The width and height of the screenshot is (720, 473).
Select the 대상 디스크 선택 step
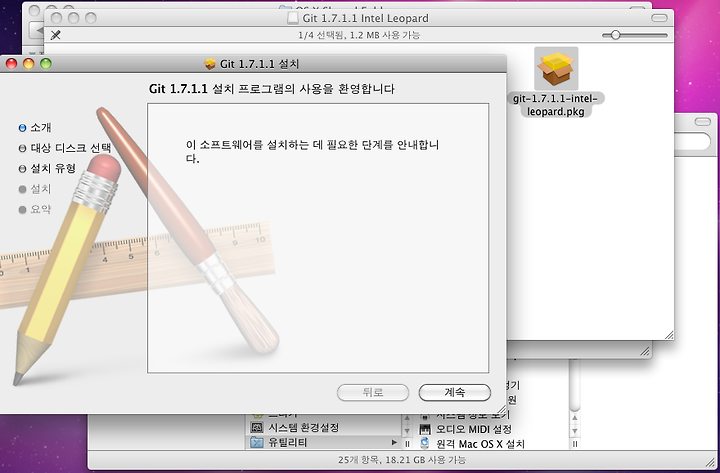pos(71,148)
